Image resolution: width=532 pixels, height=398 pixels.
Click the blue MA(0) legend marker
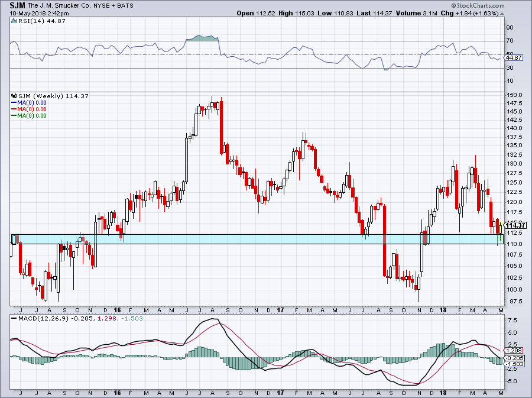point(14,102)
